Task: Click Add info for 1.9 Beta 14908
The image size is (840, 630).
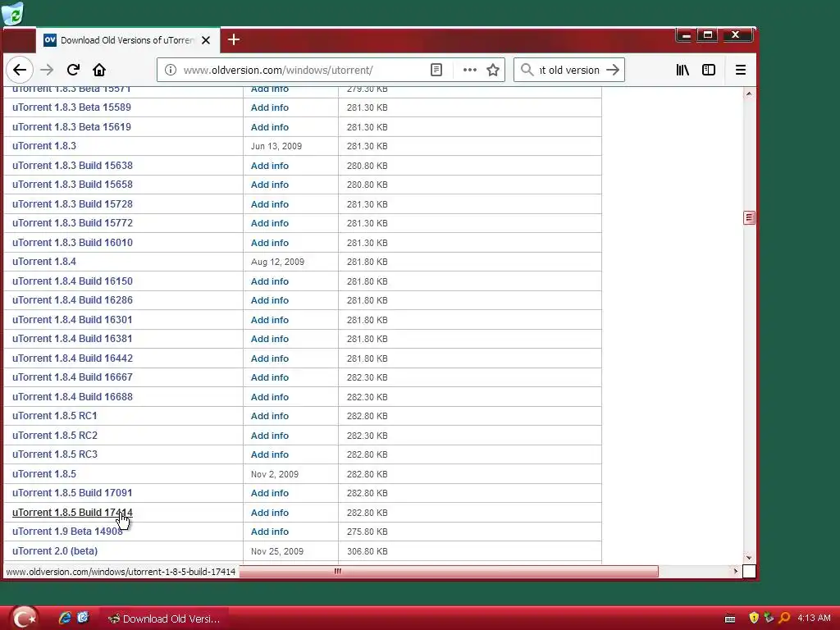Action: tap(269, 532)
